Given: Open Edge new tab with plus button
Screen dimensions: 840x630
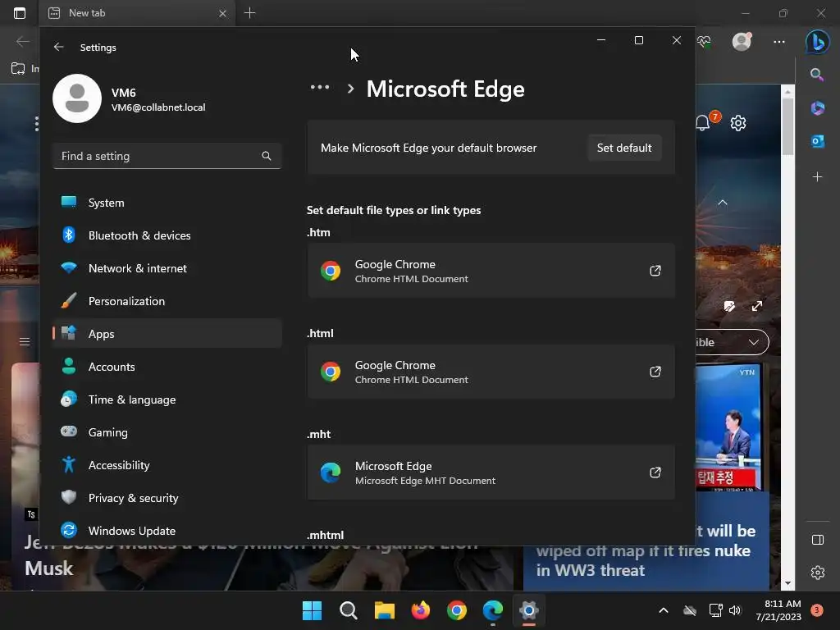Looking at the screenshot, I should click(249, 13).
